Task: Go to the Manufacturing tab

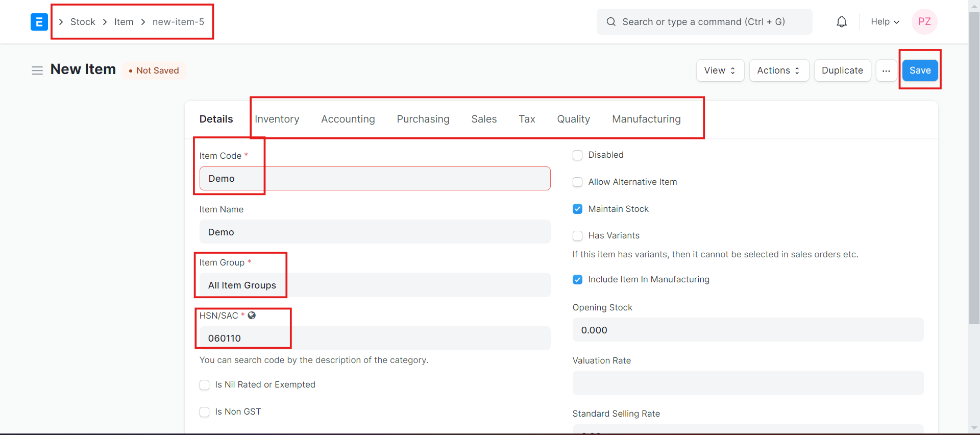Action: click(647, 119)
